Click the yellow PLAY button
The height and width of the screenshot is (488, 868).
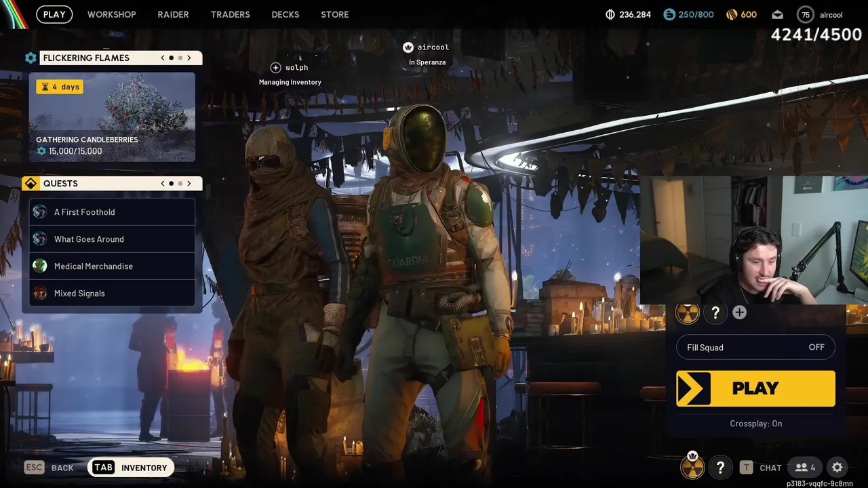click(x=755, y=388)
